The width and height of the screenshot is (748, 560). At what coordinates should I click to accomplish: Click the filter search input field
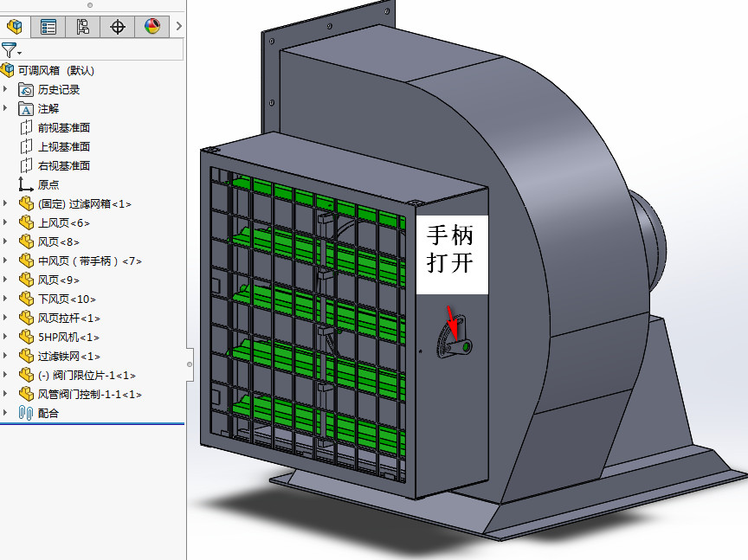(102, 49)
